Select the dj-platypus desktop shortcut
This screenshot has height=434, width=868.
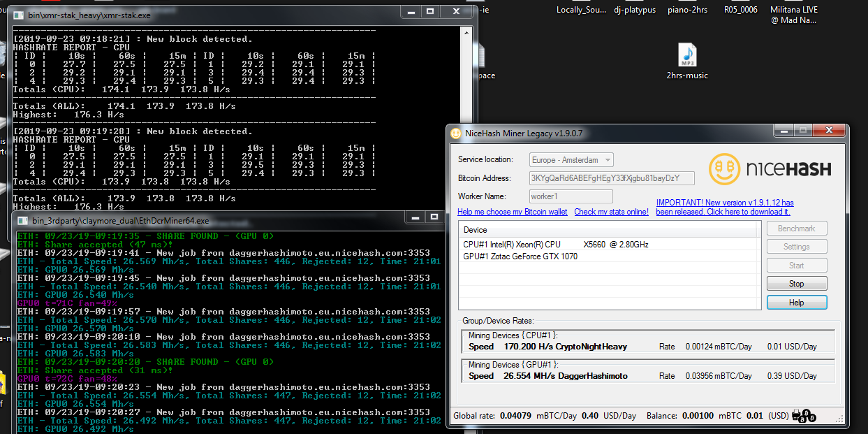637,10
